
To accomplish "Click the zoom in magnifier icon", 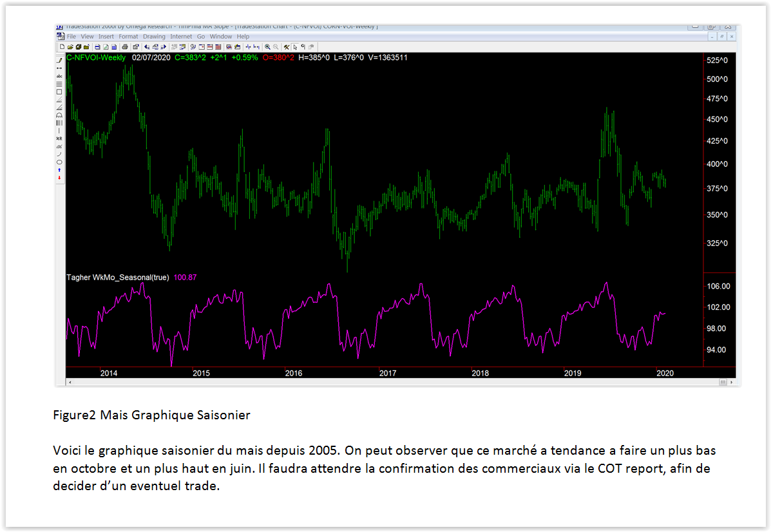I will pyautogui.click(x=268, y=47).
